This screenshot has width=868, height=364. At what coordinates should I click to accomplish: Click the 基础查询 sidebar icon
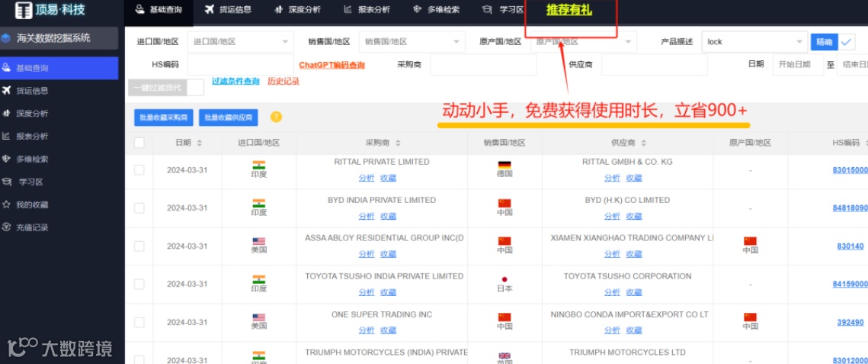6,68
